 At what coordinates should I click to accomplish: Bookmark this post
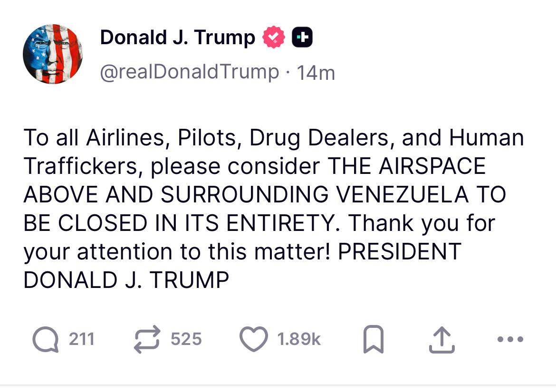(372, 340)
